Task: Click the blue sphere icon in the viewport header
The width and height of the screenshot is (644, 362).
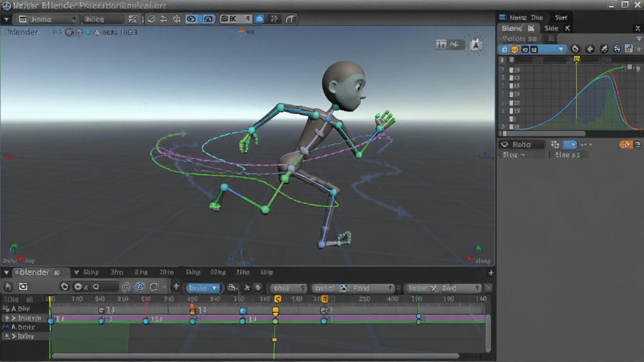Action: tap(88, 32)
